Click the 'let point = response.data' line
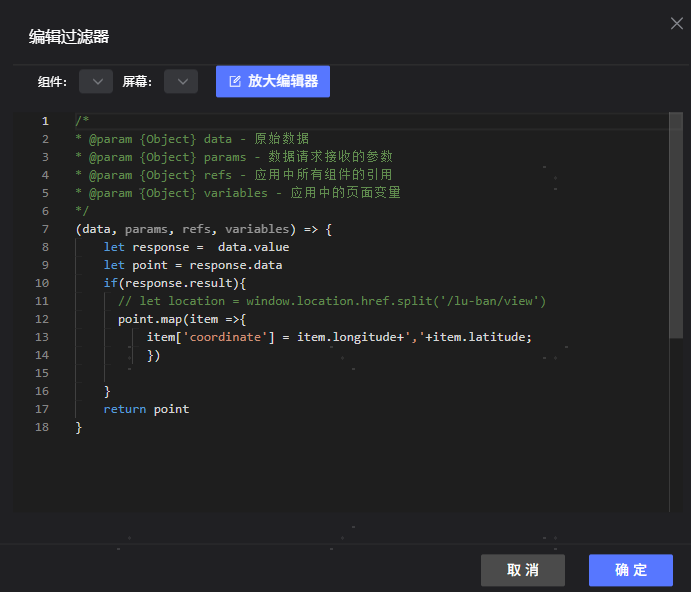Screen dimensions: 691x592 (192, 265)
